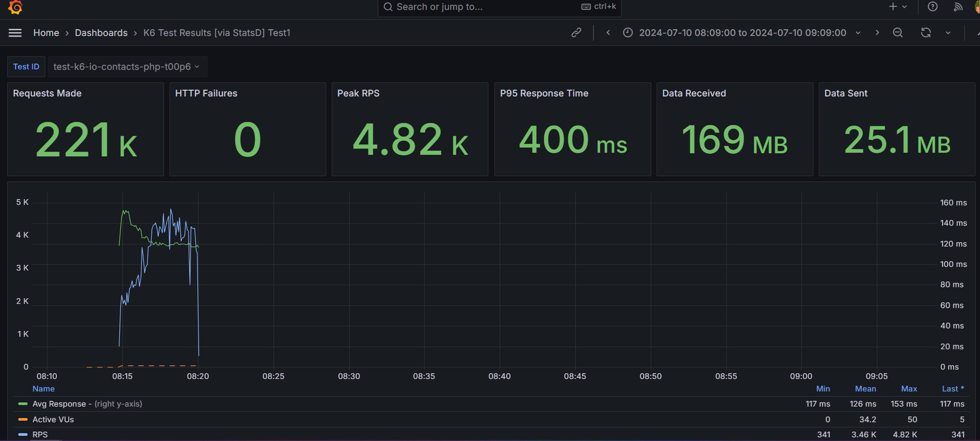
Task: Open the hamburger navigation menu
Action: [15, 33]
